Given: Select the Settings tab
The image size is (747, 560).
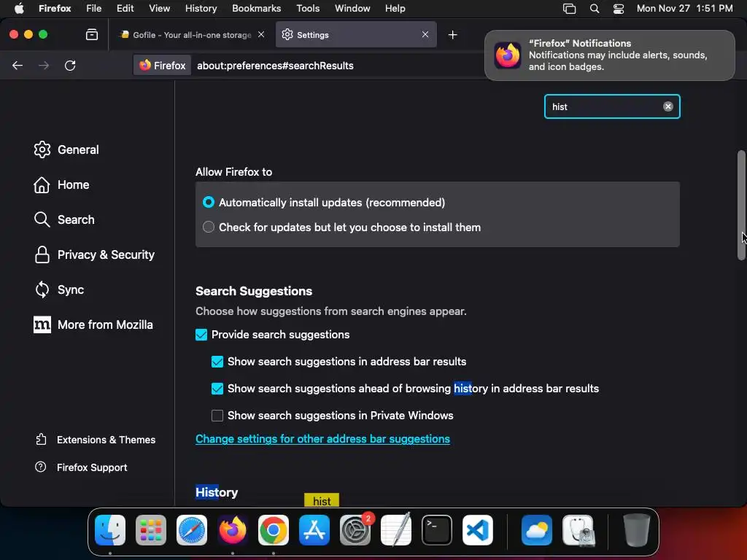Looking at the screenshot, I should (x=356, y=35).
